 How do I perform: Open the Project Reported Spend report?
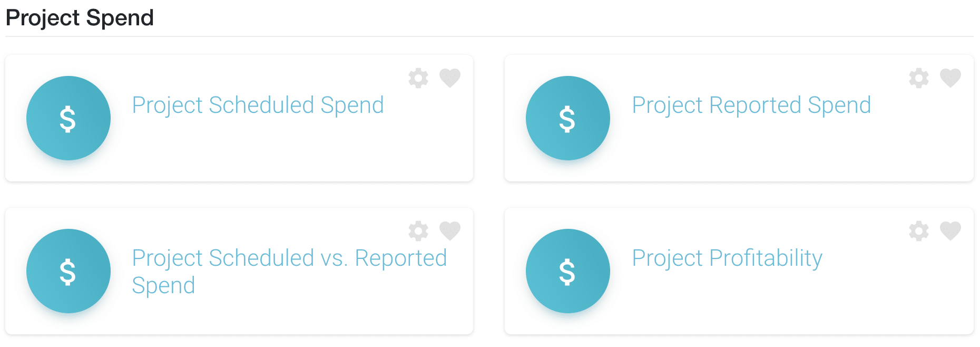751,105
